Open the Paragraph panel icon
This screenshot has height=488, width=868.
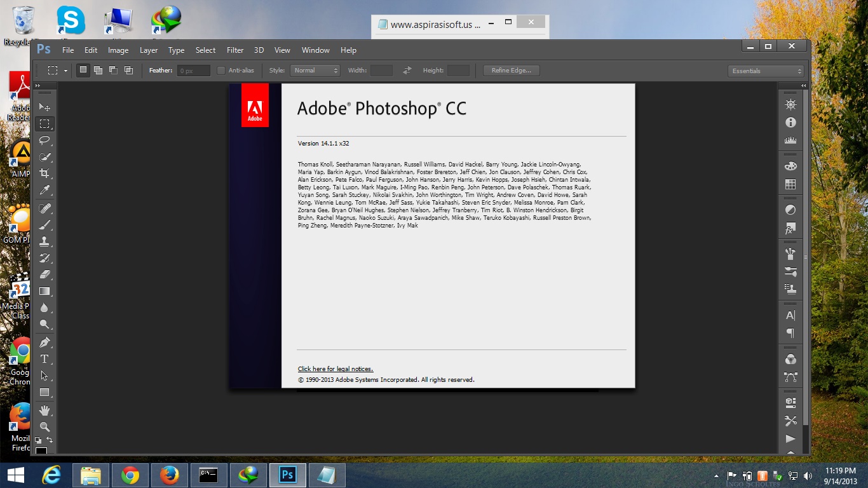pyautogui.click(x=790, y=333)
